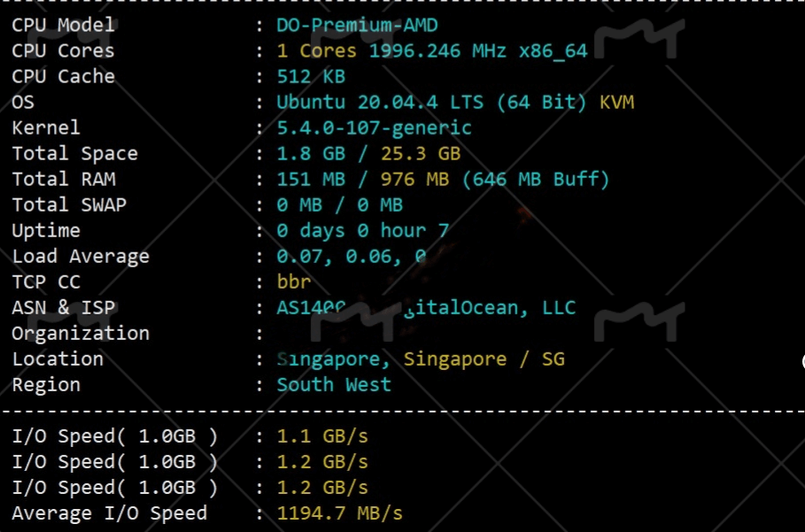Click the 'Organization' label
This screenshot has height=532, width=805.
[80, 334]
